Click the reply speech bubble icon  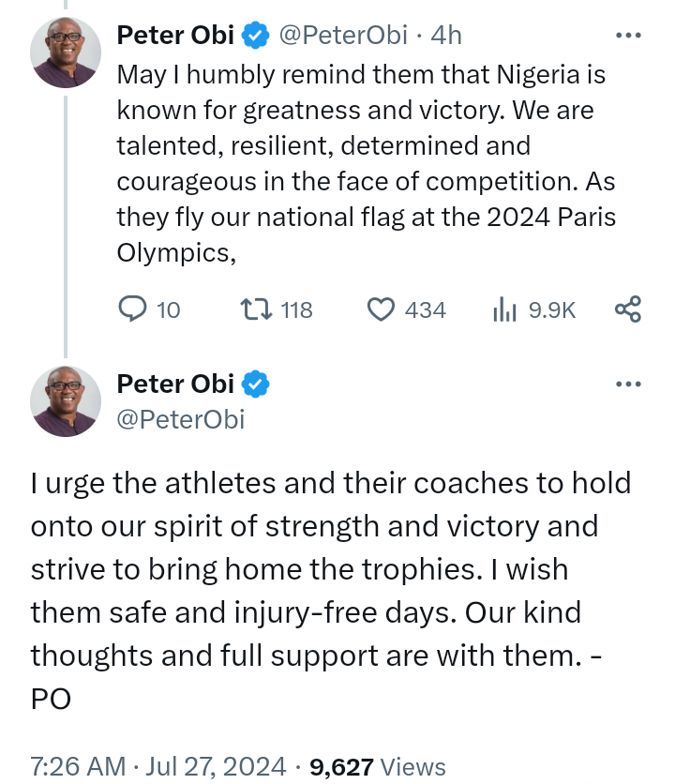[x=135, y=309]
